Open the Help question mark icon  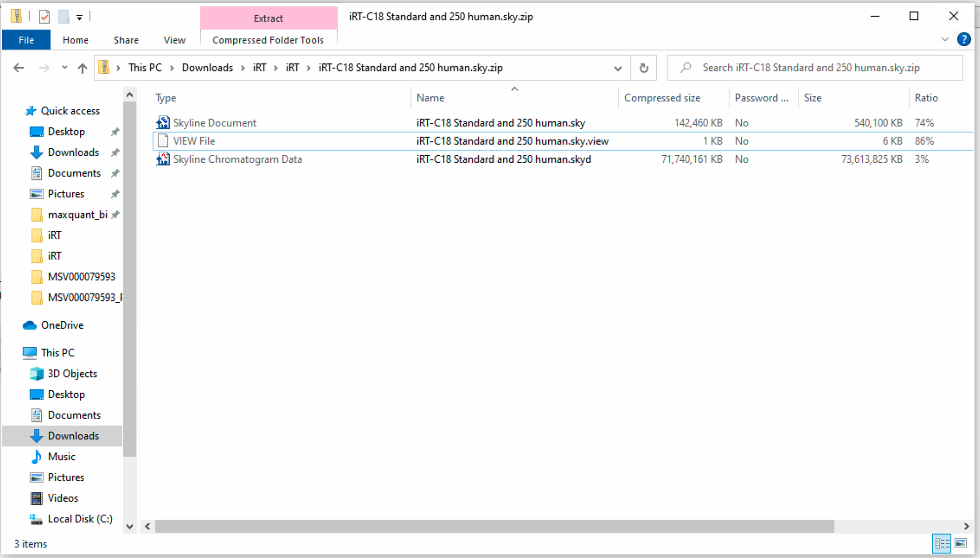(963, 39)
